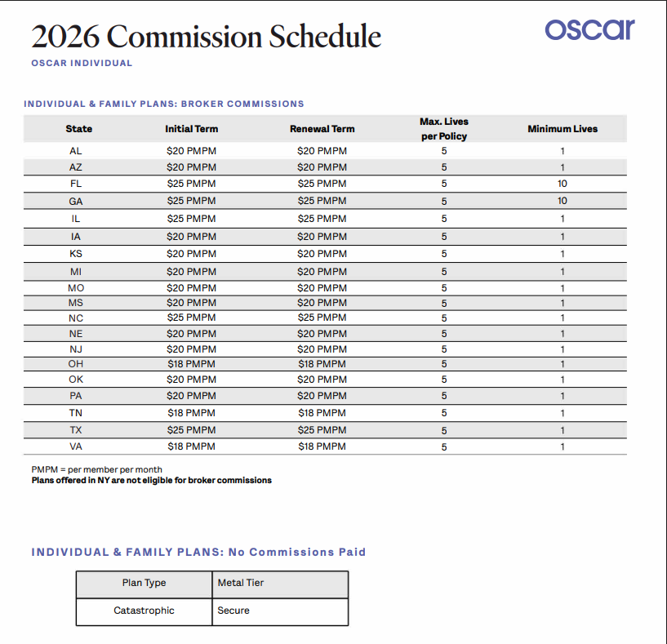Click the Minimum Lives column header
The width and height of the screenshot is (667, 644).
(x=563, y=129)
